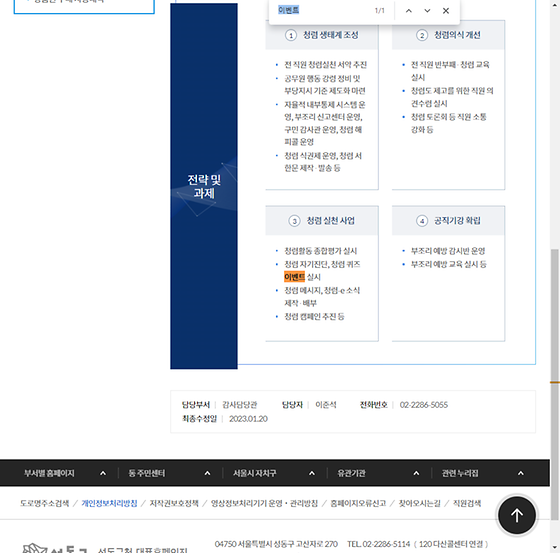Click the scrollbar down arrow
Viewport: 560px width, 553px height.
tap(555, 548)
